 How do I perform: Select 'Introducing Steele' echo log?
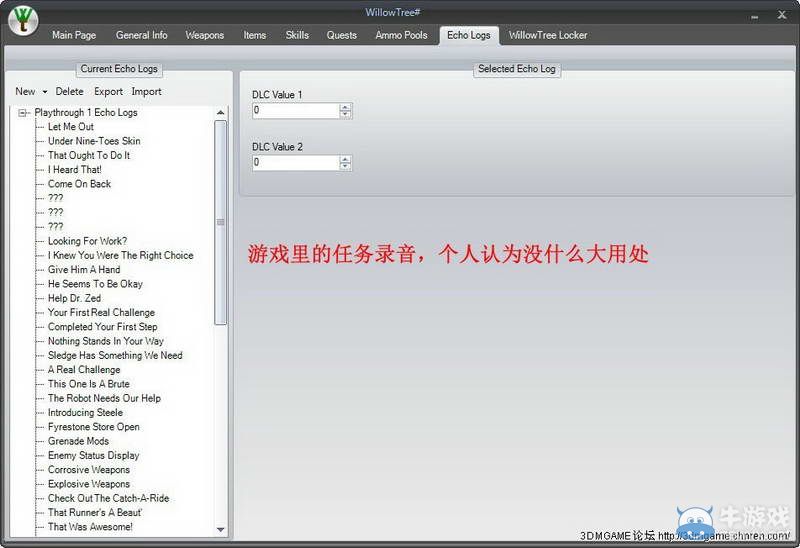[85, 412]
